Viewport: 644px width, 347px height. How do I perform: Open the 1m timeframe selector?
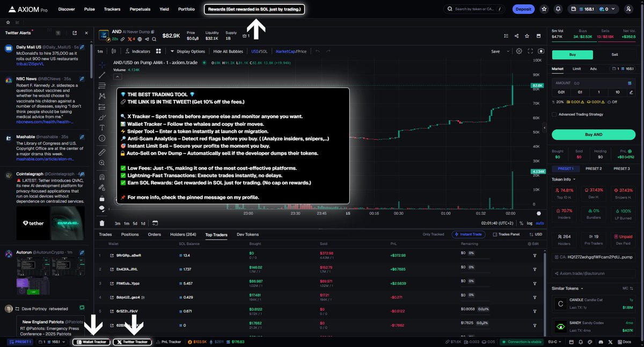point(100,51)
